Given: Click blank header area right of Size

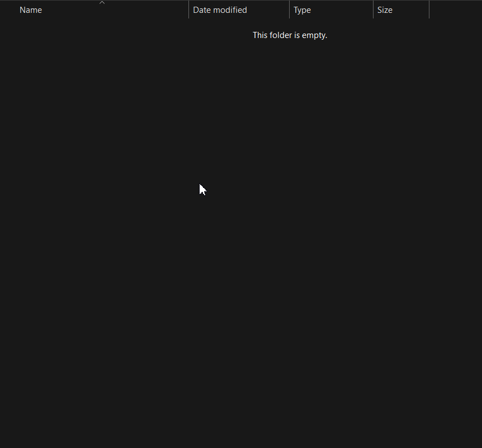Looking at the screenshot, I should [x=455, y=10].
